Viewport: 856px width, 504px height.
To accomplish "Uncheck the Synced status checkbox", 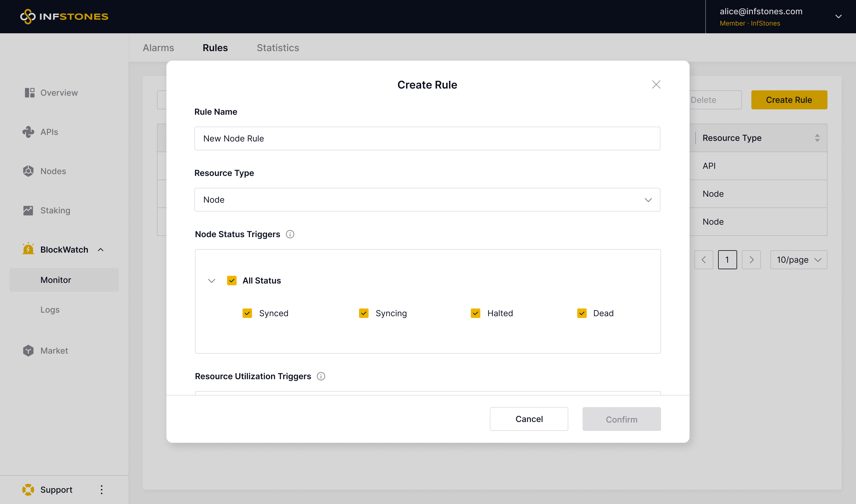I will (x=247, y=313).
